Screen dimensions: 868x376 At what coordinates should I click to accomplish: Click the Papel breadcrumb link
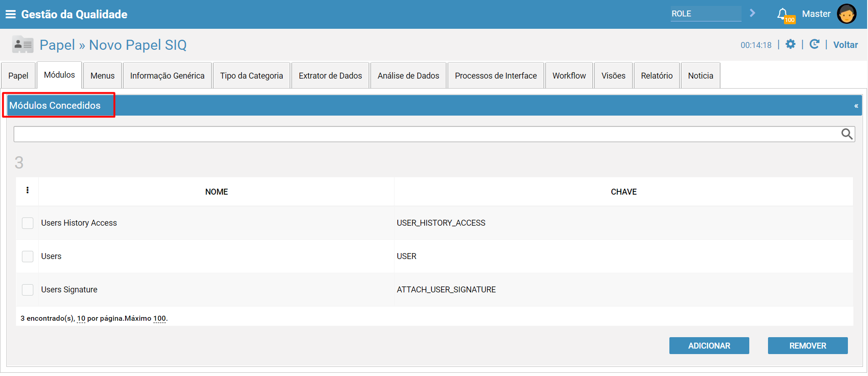click(57, 45)
